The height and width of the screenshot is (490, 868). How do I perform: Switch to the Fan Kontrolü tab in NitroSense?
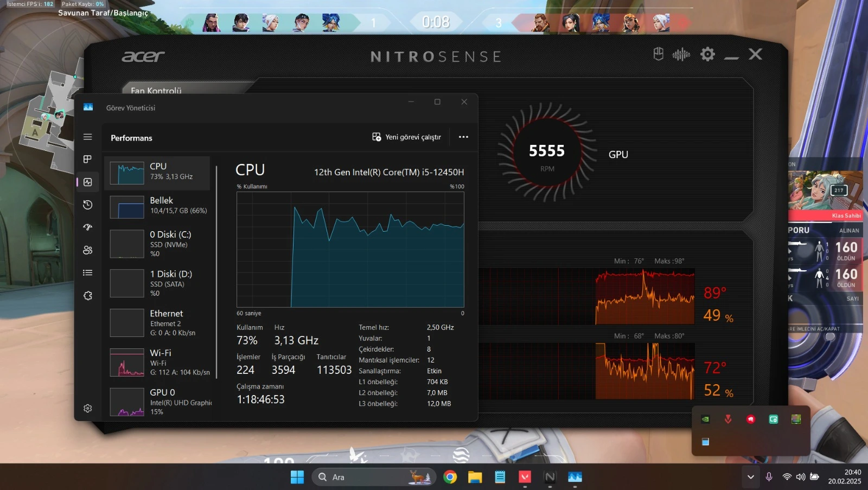pyautogui.click(x=156, y=91)
